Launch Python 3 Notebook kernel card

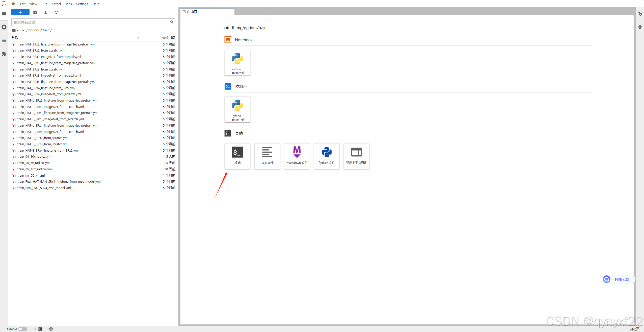(237, 62)
